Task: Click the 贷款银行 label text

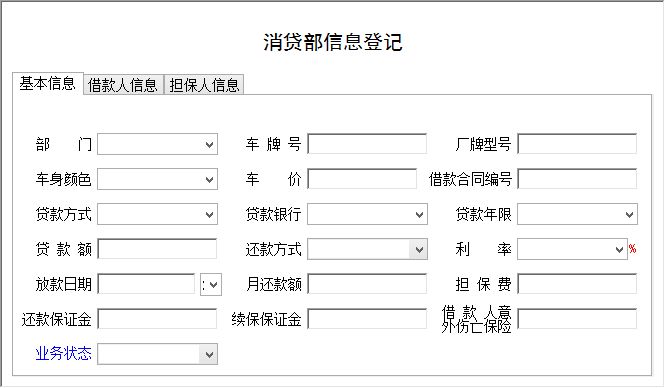Action: point(274,214)
